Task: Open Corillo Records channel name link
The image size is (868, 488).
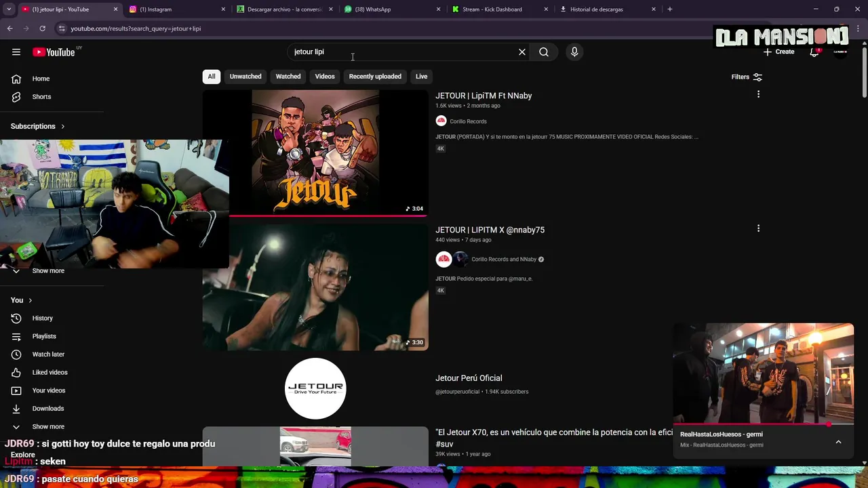Action: (468, 121)
